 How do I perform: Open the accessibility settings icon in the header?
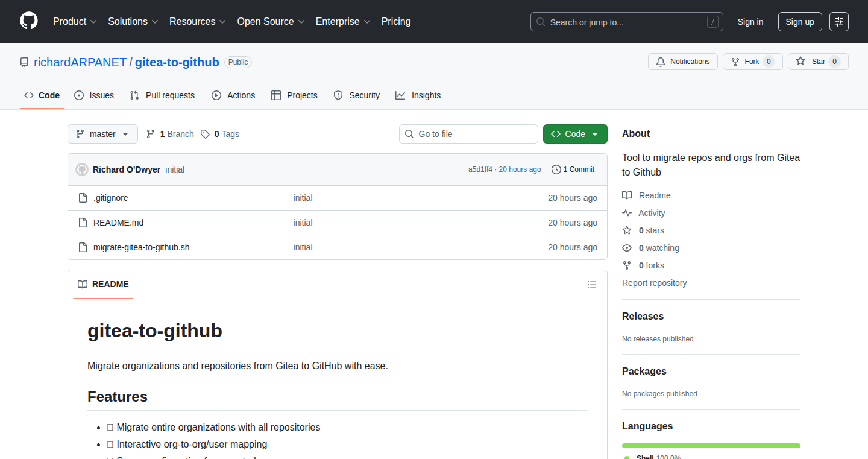839,22
